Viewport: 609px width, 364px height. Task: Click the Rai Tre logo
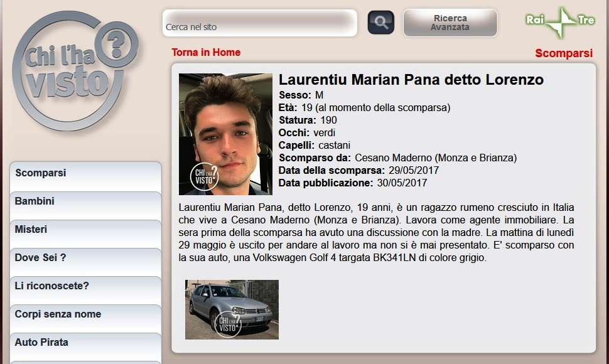561,22
